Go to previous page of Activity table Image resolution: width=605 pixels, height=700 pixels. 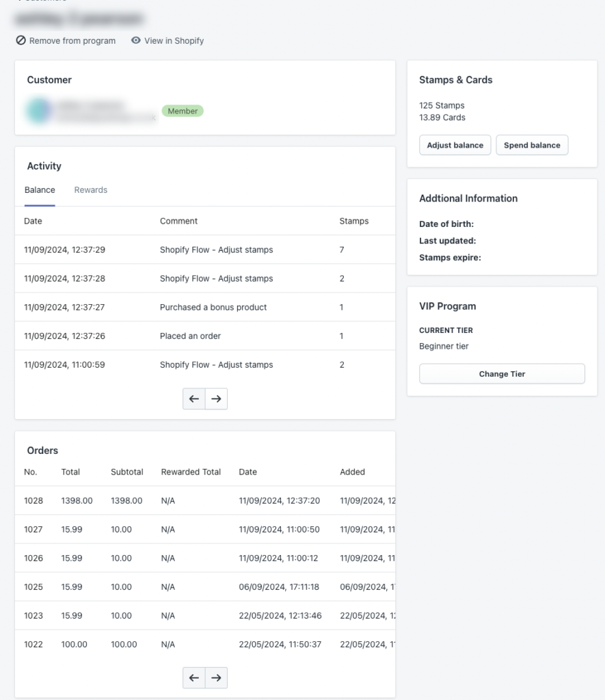point(193,399)
